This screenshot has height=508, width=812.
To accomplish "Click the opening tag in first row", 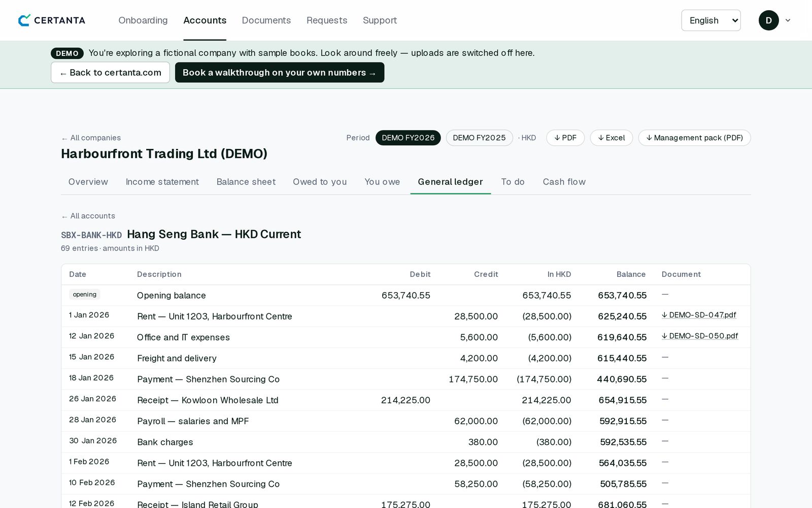I will pyautogui.click(x=84, y=295).
